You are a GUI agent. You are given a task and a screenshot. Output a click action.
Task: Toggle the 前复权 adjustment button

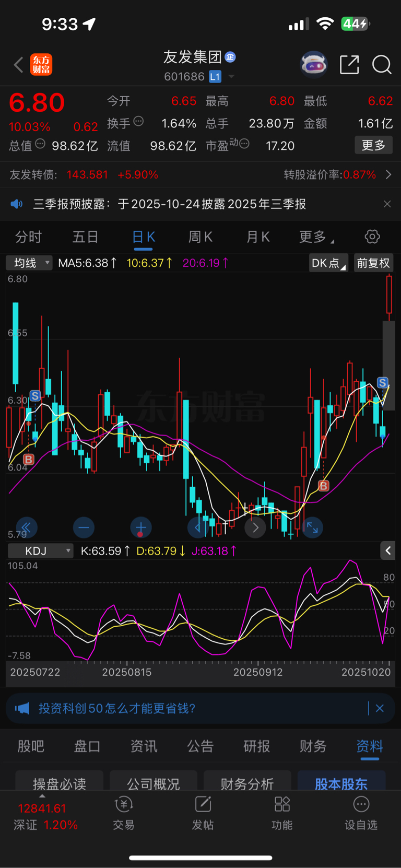373,263
